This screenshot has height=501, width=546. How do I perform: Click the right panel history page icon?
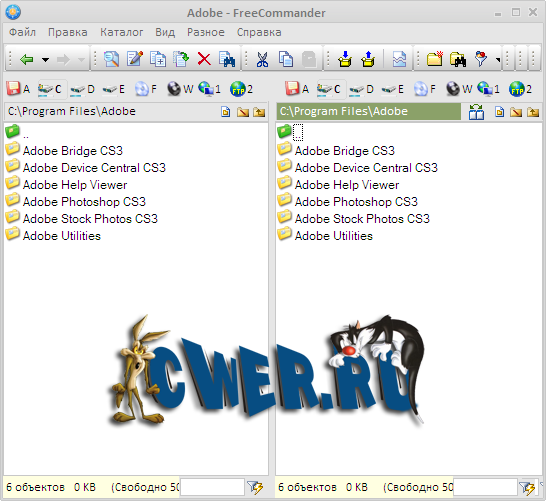tap(499, 112)
